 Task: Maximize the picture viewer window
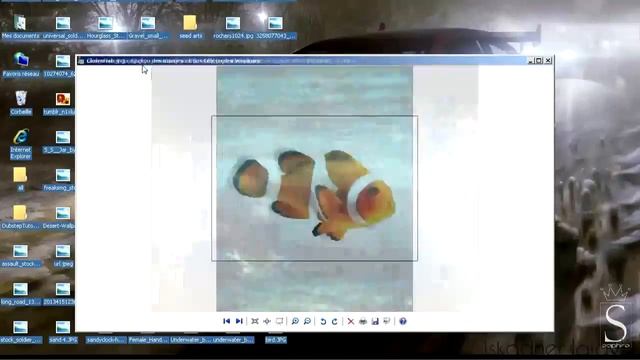click(x=539, y=60)
